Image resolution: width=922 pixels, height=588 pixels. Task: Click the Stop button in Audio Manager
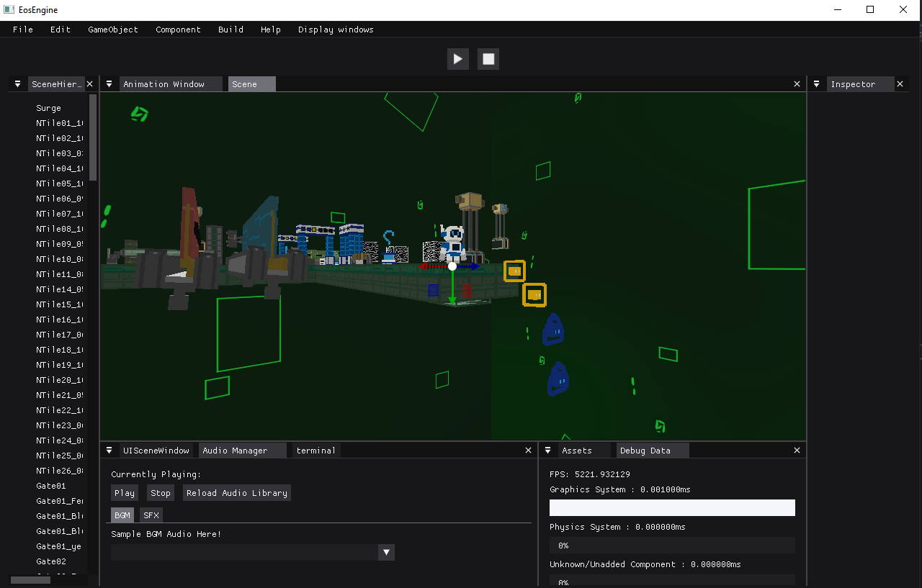tap(161, 493)
